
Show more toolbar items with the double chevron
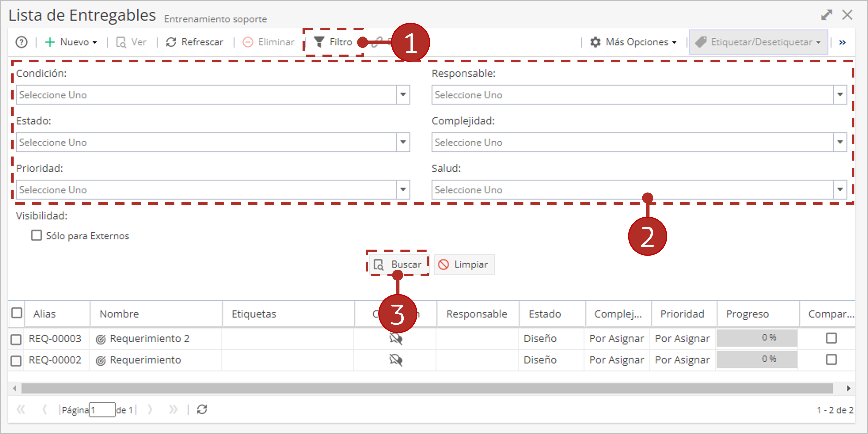(842, 42)
